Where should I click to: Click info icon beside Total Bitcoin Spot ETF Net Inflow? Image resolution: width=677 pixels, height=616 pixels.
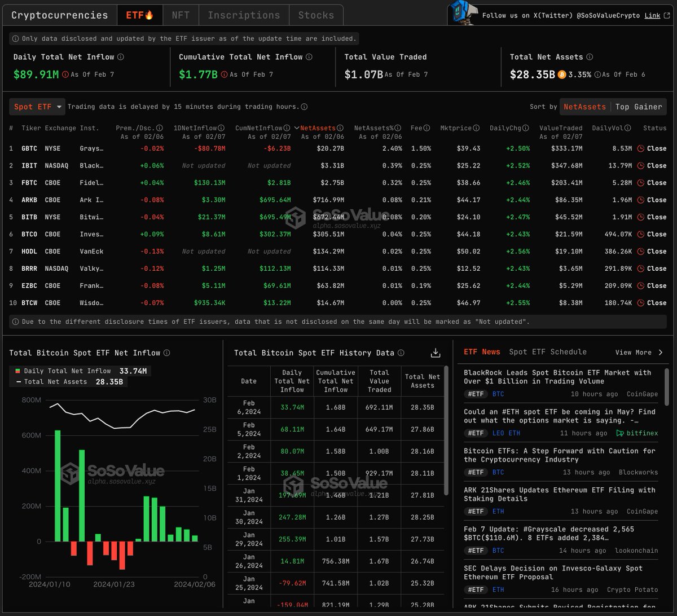(166, 353)
